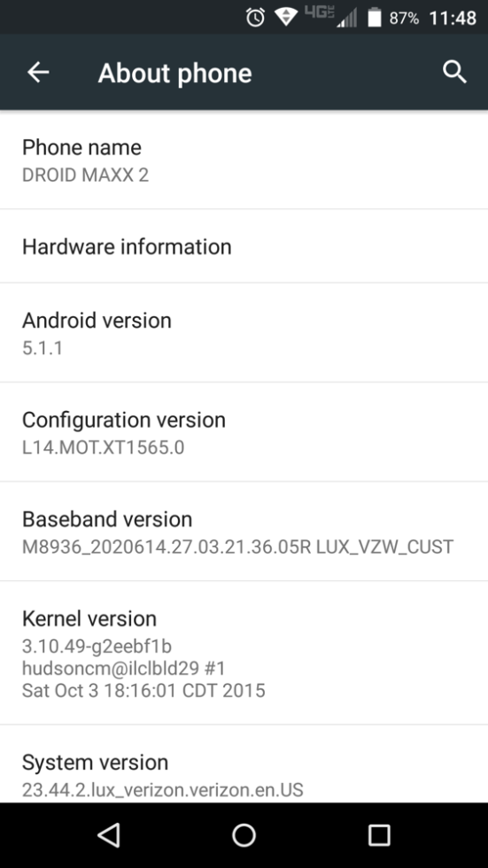Tap the About phone title
488x868 pixels.
pyautogui.click(x=174, y=73)
